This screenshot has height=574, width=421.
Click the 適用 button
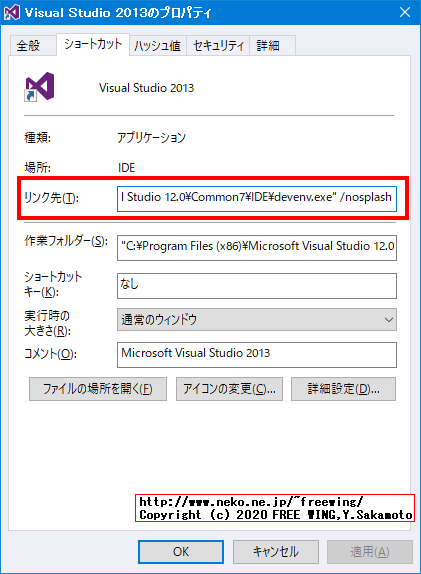coord(370,552)
